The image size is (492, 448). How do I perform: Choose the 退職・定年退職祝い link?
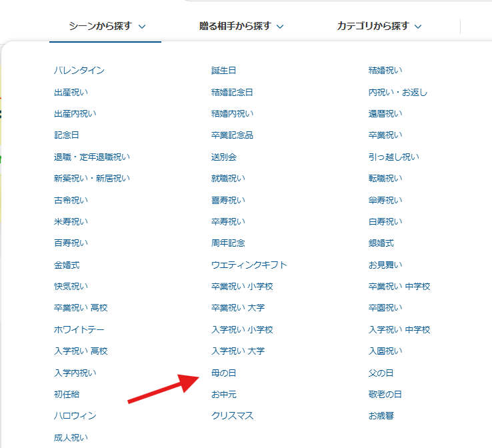pos(91,157)
